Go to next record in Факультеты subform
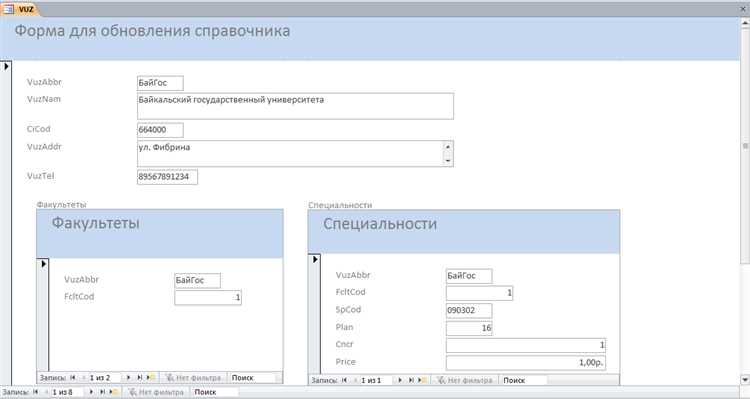Screen dimensions: 750x399 pyautogui.click(x=128, y=377)
